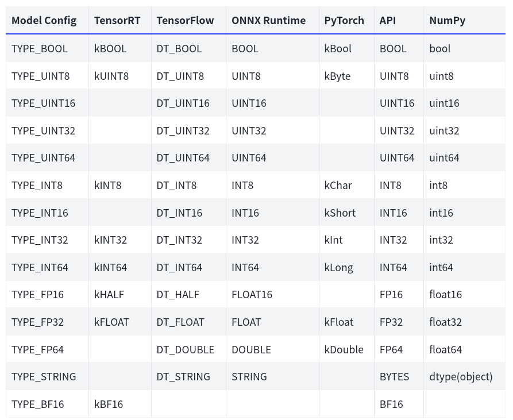Click the PyTorch column header

pos(344,21)
